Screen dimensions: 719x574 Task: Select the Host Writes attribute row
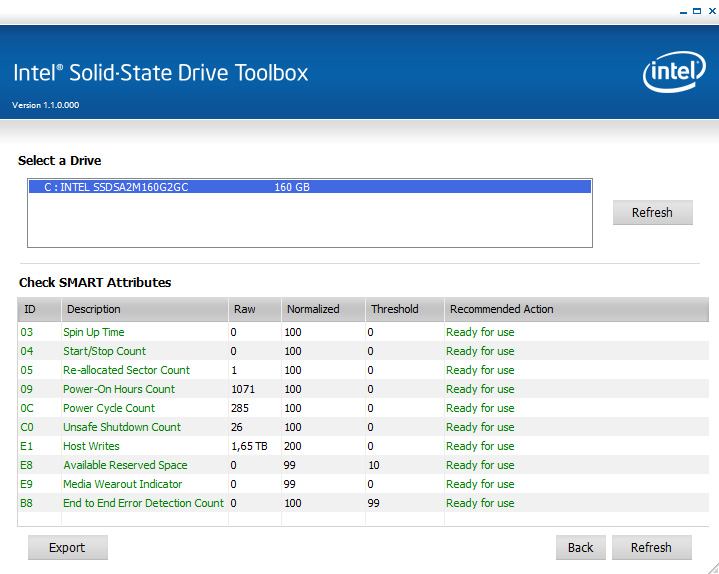click(x=91, y=446)
